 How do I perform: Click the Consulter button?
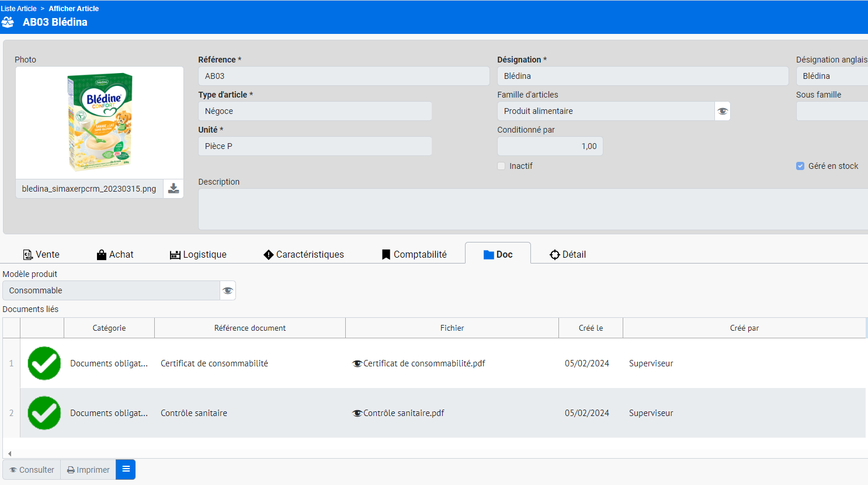coord(32,470)
